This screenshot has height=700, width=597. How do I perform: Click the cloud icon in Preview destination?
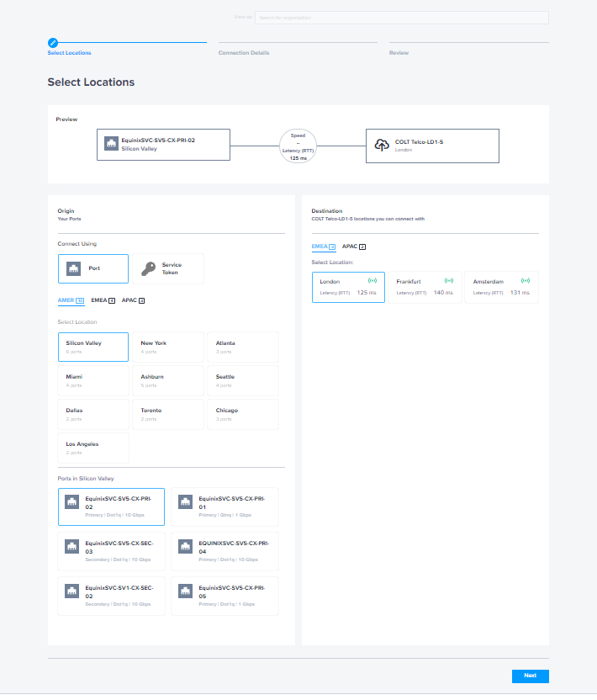point(382,146)
